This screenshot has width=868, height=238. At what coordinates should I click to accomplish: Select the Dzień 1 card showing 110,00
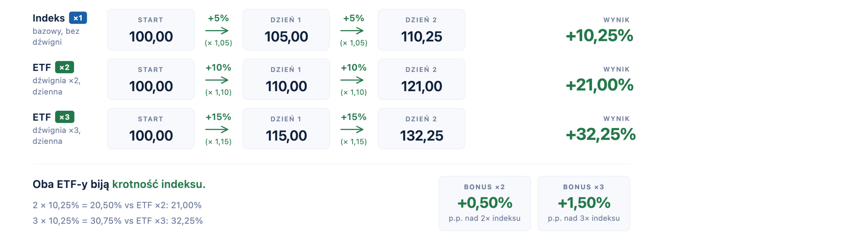click(x=286, y=79)
